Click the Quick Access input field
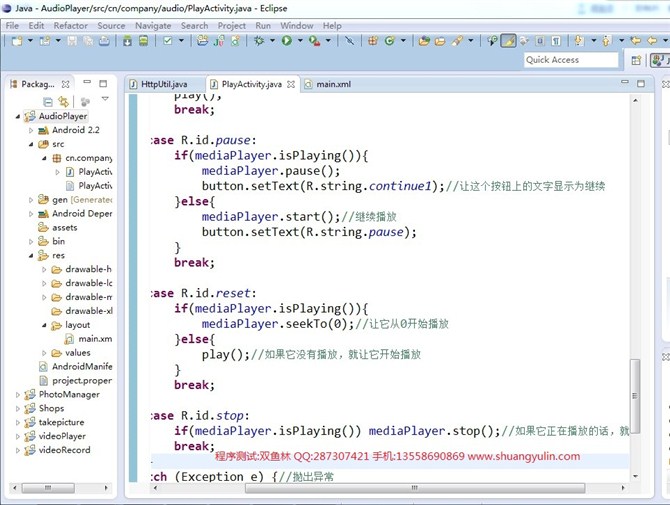Image resolution: width=670 pixels, height=505 pixels. point(571,60)
